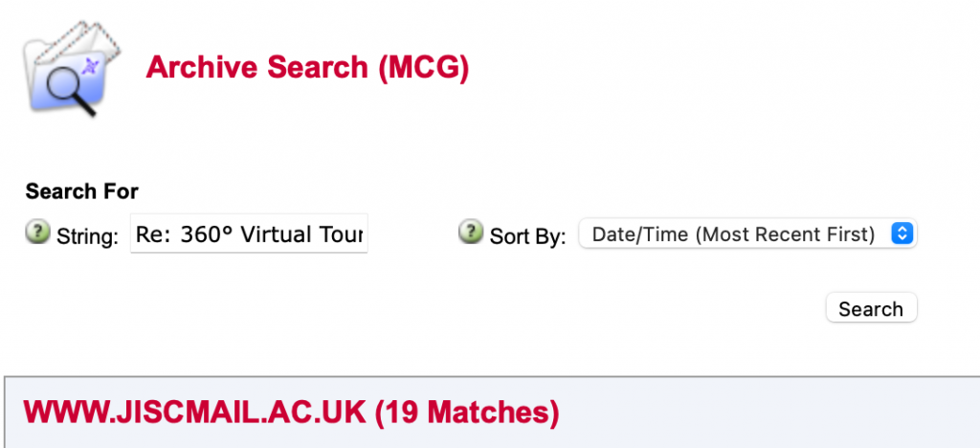Image resolution: width=980 pixels, height=448 pixels.
Task: Click the 'Archive Search (MCG)' heading
Action: point(307,67)
